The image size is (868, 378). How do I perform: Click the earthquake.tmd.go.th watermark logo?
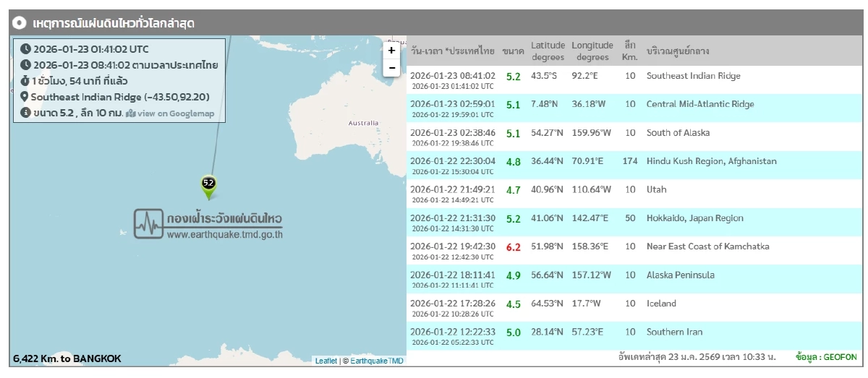pos(208,224)
